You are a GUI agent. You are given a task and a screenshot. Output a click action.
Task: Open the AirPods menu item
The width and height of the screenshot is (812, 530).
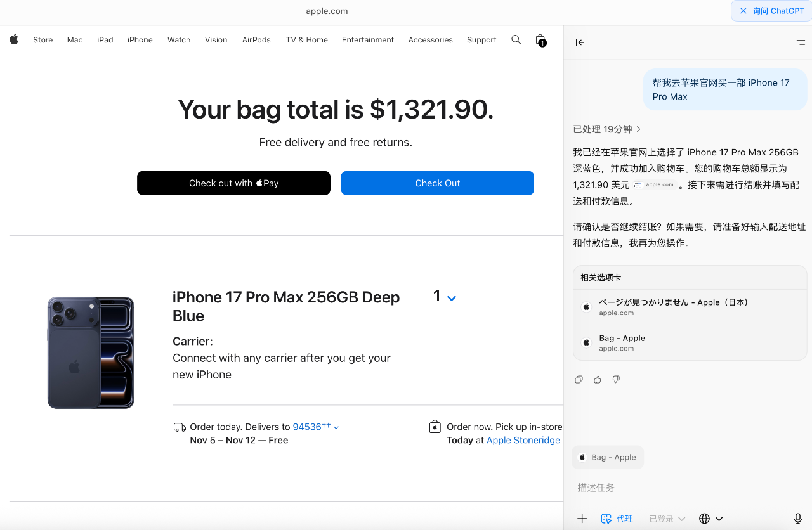tap(256, 40)
